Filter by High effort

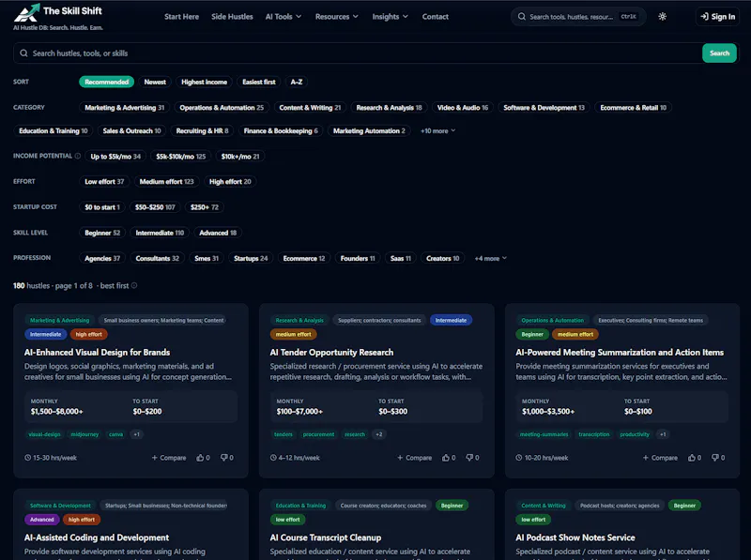click(230, 181)
